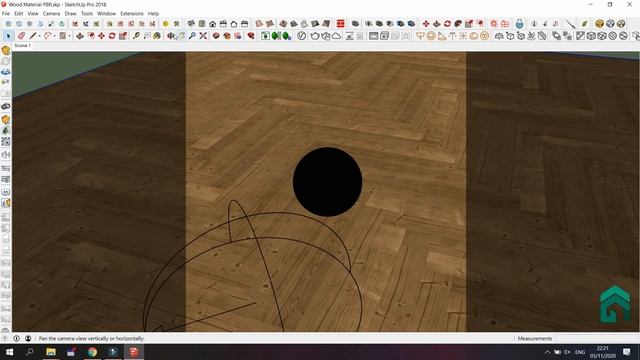The image size is (640, 360).
Task: Open the shape tool dropdown arrow
Action: [69, 36]
